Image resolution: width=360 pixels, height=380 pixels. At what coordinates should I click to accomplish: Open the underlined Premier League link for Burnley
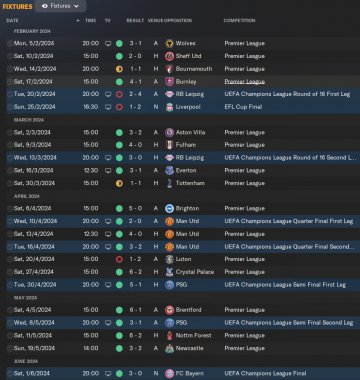(245, 82)
